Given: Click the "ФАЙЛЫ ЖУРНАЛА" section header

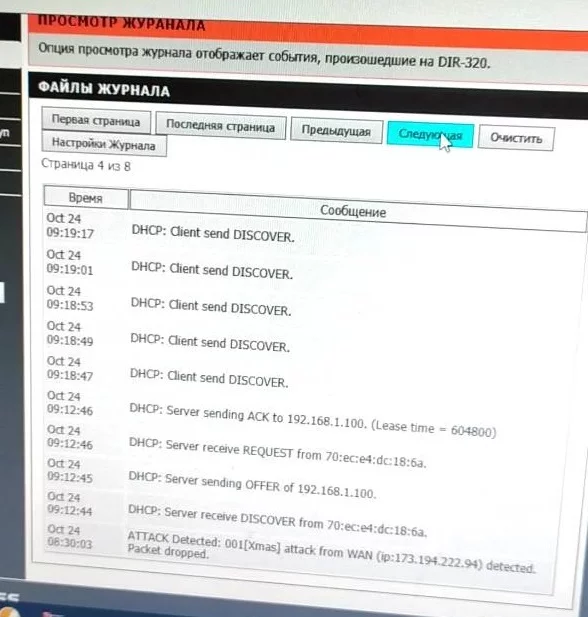Looking at the screenshot, I should coord(104,88).
